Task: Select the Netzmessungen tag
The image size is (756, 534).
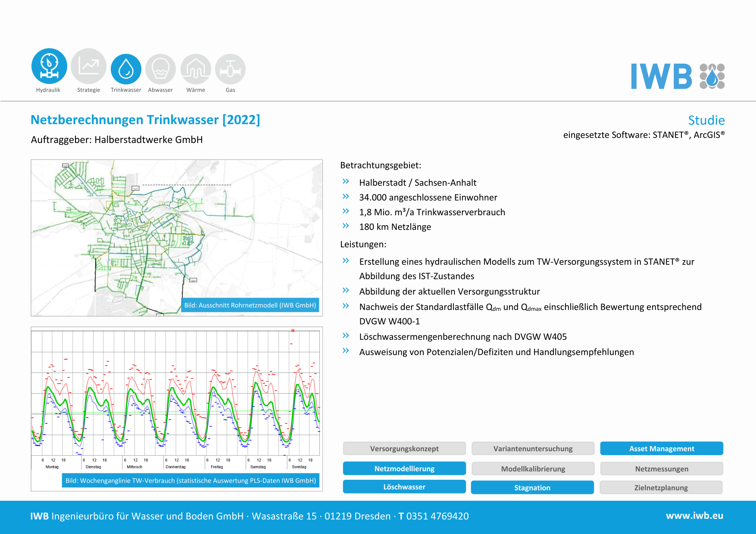Action: click(661, 469)
